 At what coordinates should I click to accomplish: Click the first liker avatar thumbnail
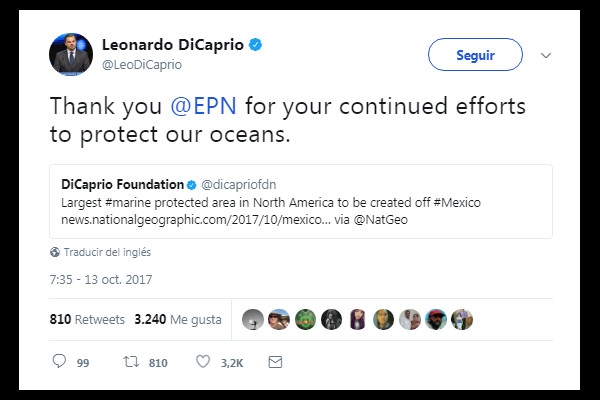pos(253,320)
